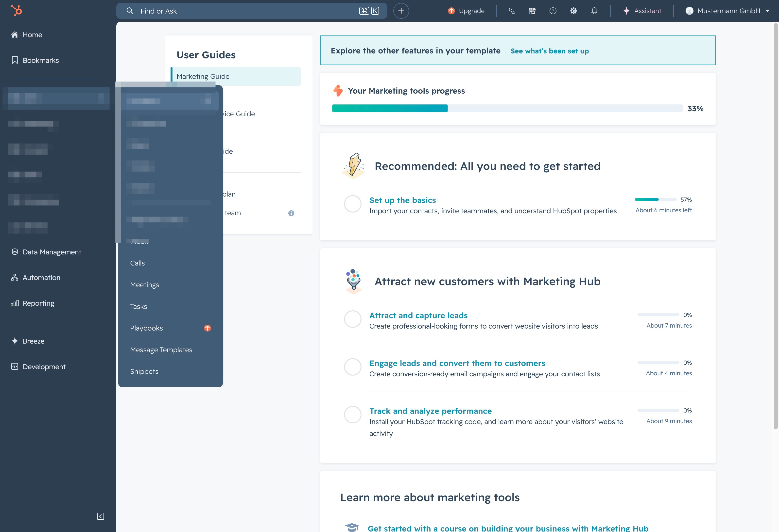The width and height of the screenshot is (779, 532).
Task: Tick the circle beside 'Engage leads and convert'
Action: pos(353,367)
